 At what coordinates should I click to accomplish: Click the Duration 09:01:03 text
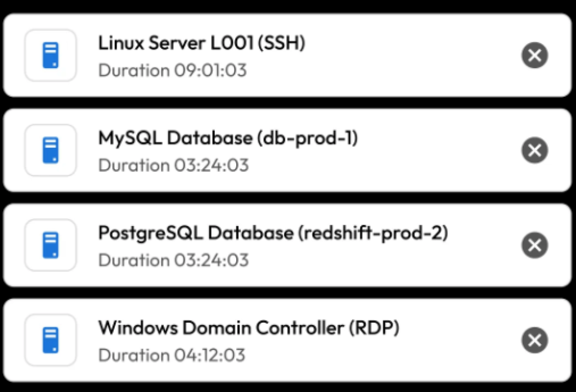coord(172,71)
